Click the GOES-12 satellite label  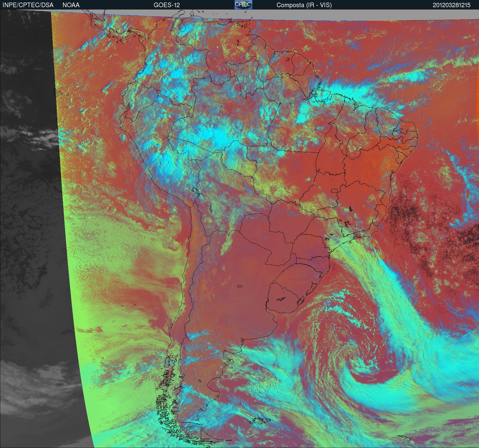point(166,5)
